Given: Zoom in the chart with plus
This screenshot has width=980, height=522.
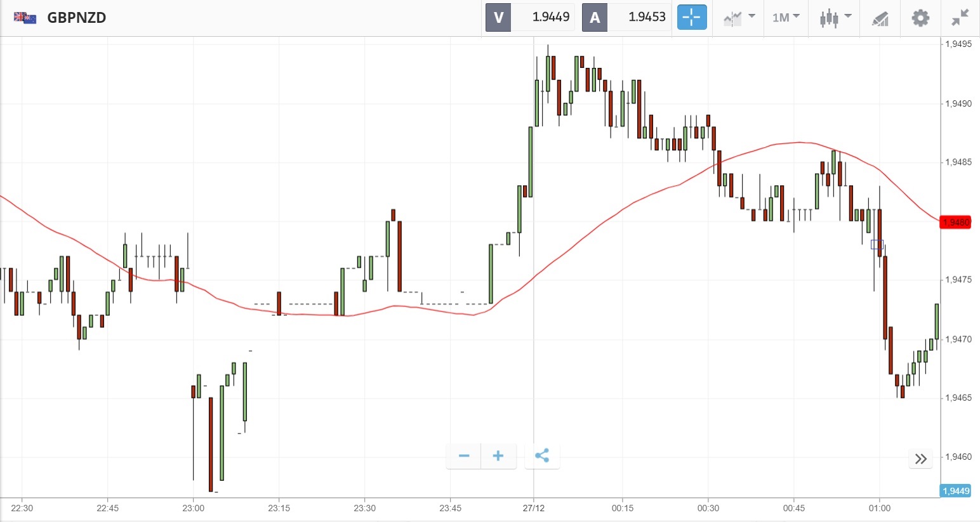Looking at the screenshot, I should click(x=498, y=455).
